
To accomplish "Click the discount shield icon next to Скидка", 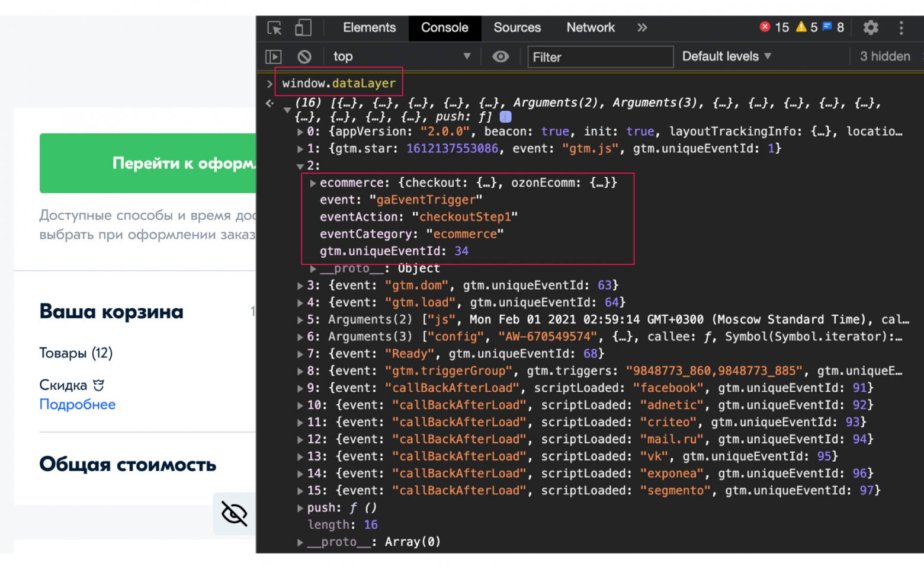I will click(x=98, y=385).
